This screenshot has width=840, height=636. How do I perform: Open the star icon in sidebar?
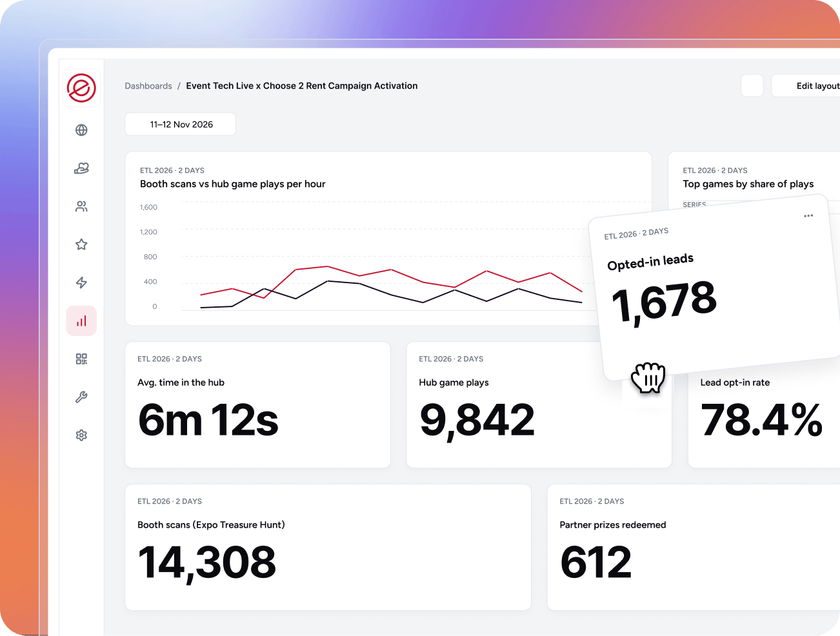coord(81,244)
